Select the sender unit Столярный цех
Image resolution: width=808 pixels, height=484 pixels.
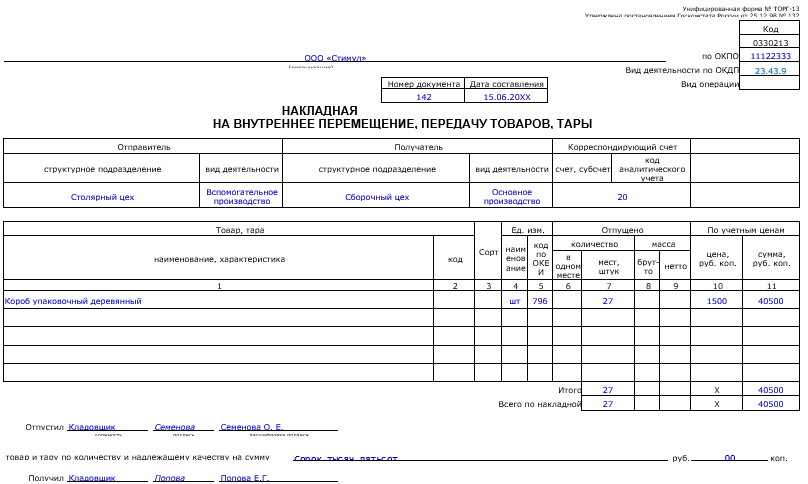tap(102, 197)
